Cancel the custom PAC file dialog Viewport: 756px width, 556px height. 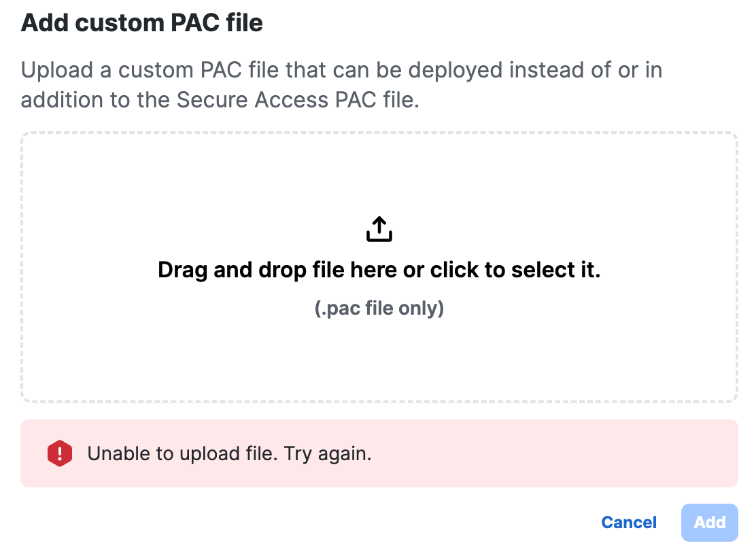(x=629, y=522)
